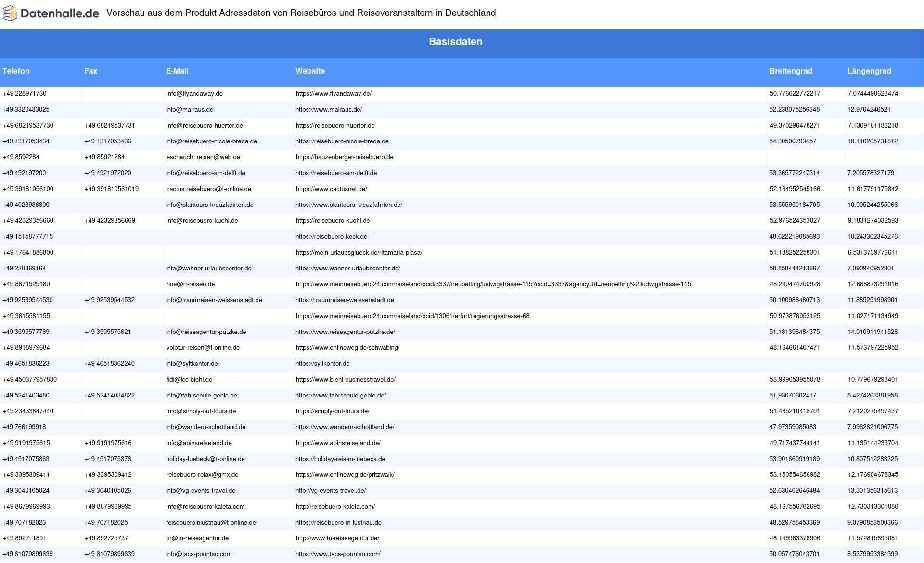Screen dimensions: 924x563
Task: Select fax number +49 4317053436
Action: [108, 141]
